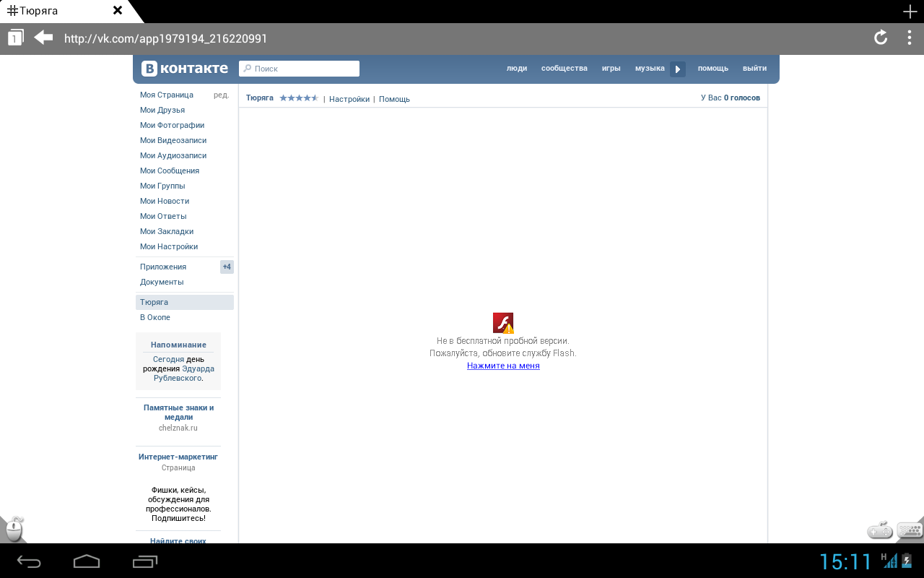Go to Моя Страница
Screen dimensions: 924x578
point(167,95)
